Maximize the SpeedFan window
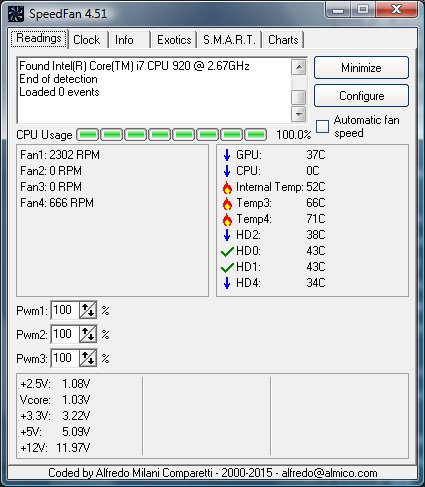The height and width of the screenshot is (487, 425). pos(363,9)
